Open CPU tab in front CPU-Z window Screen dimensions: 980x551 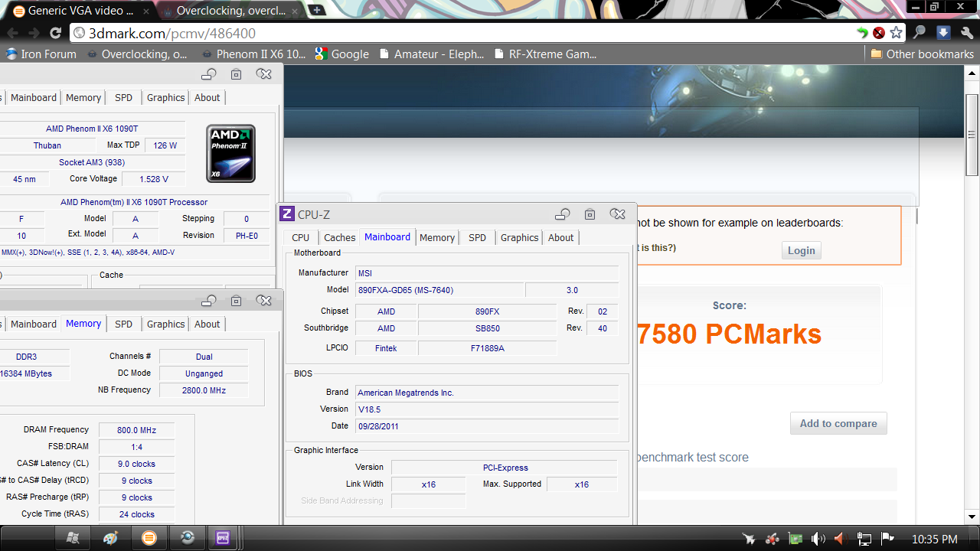(x=301, y=238)
